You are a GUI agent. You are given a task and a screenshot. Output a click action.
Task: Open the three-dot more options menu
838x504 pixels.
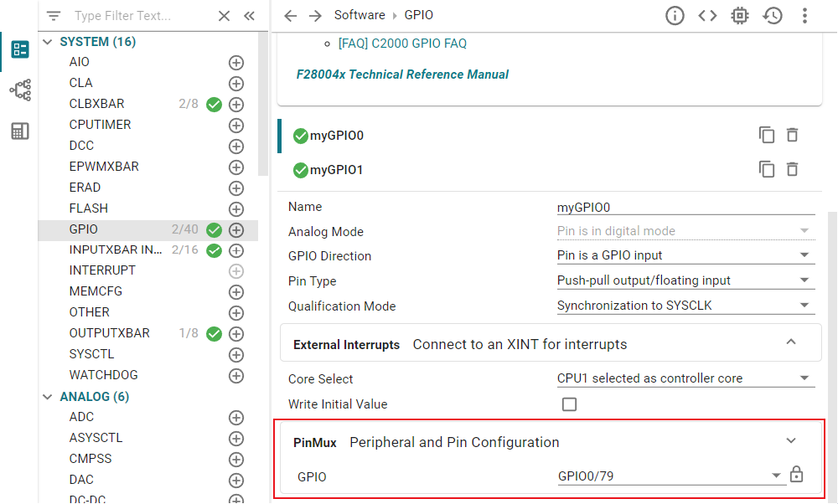pos(804,16)
